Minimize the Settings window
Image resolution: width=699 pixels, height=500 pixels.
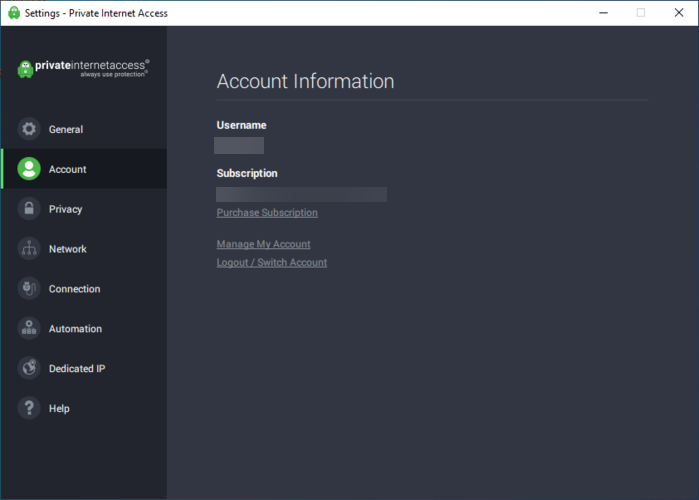(x=603, y=13)
